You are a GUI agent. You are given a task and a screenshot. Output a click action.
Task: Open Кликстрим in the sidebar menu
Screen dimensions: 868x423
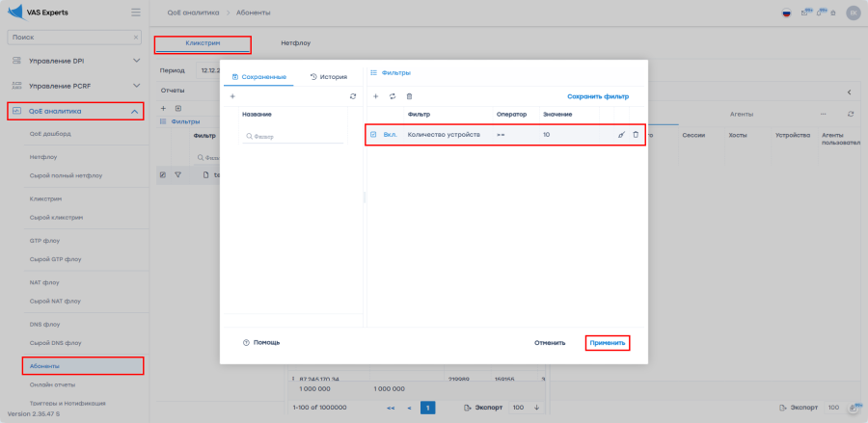[x=45, y=198]
